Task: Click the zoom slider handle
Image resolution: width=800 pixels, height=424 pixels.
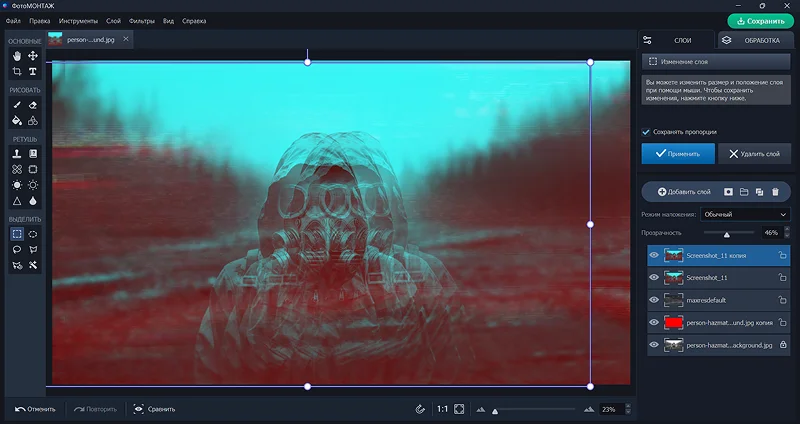Action: [495, 411]
